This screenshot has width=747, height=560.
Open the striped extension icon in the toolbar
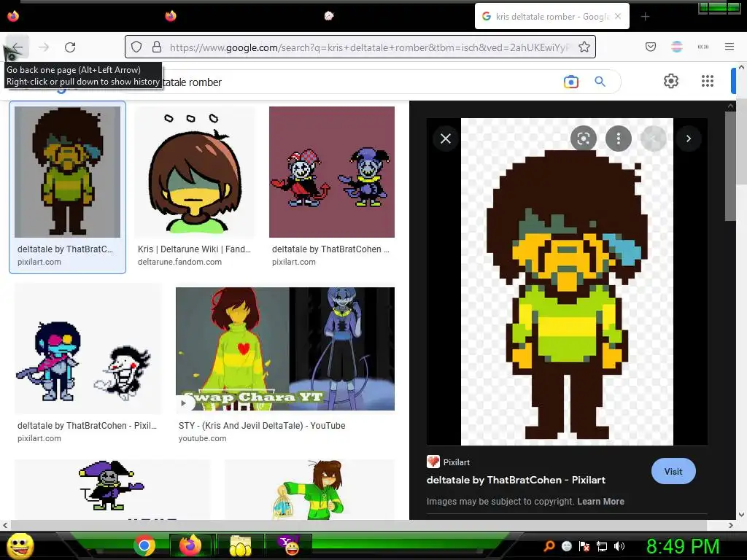(676, 47)
